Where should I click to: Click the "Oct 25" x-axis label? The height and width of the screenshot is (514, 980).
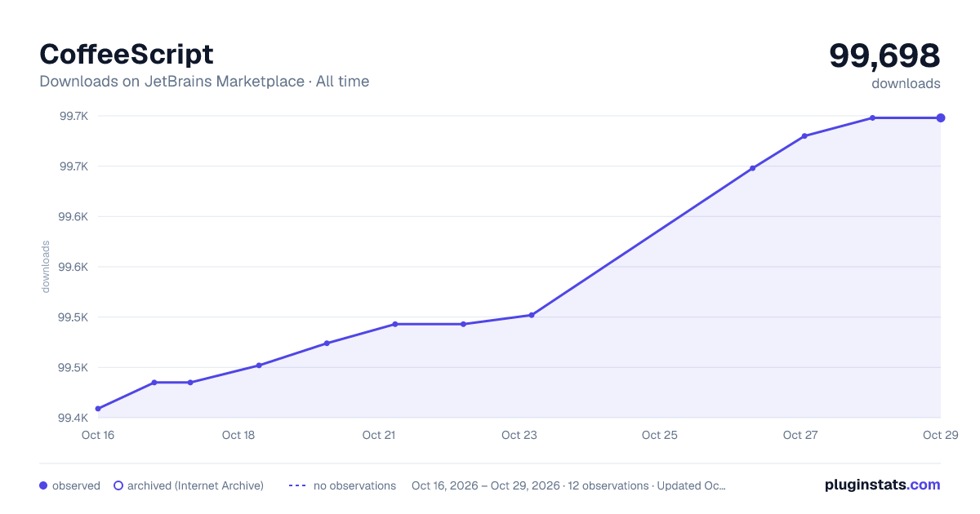click(x=660, y=435)
